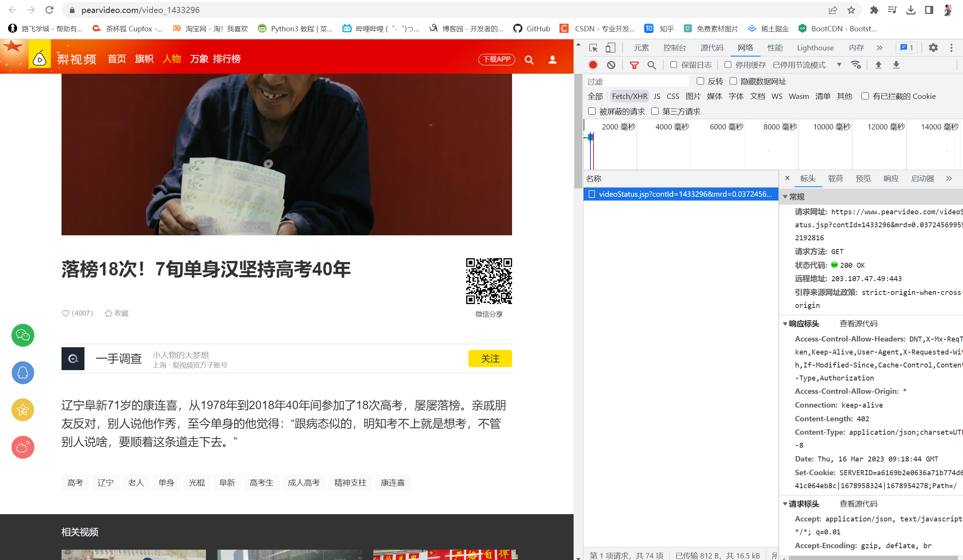Open the 高考 tag link
The height and width of the screenshot is (560, 963).
click(75, 483)
